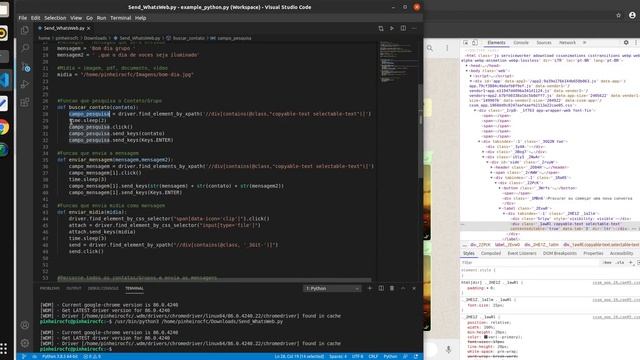Run the Python file with the play icon
This screenshot has height=360, width=640.
(x=392, y=28)
